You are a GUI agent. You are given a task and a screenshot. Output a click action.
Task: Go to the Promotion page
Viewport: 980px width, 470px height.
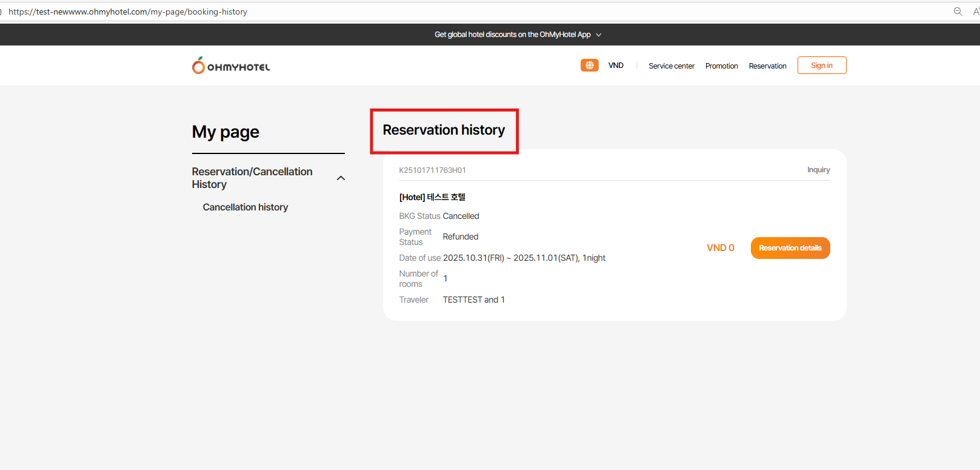coord(721,66)
